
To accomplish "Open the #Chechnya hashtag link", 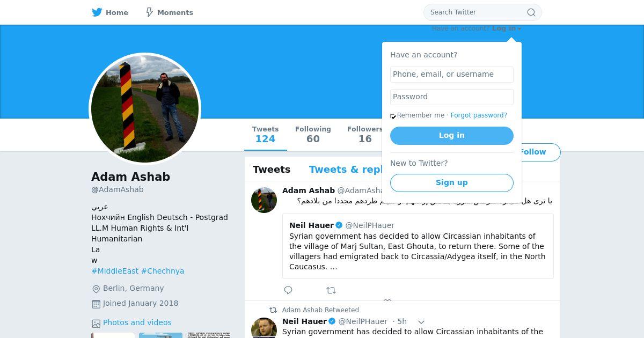I will (x=163, y=271).
